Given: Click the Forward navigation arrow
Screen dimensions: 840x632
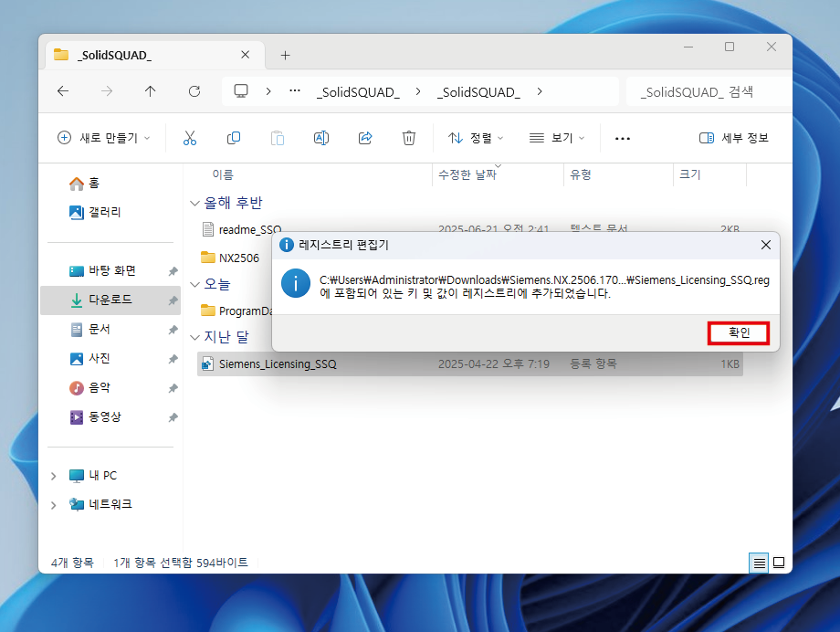Looking at the screenshot, I should pyautogui.click(x=107, y=91).
